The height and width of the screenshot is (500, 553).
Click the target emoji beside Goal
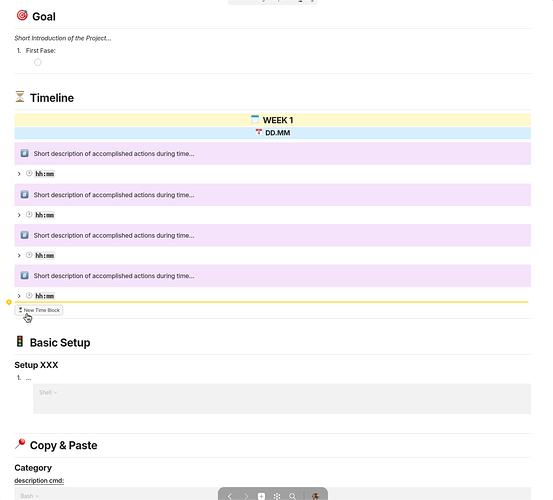tap(22, 15)
